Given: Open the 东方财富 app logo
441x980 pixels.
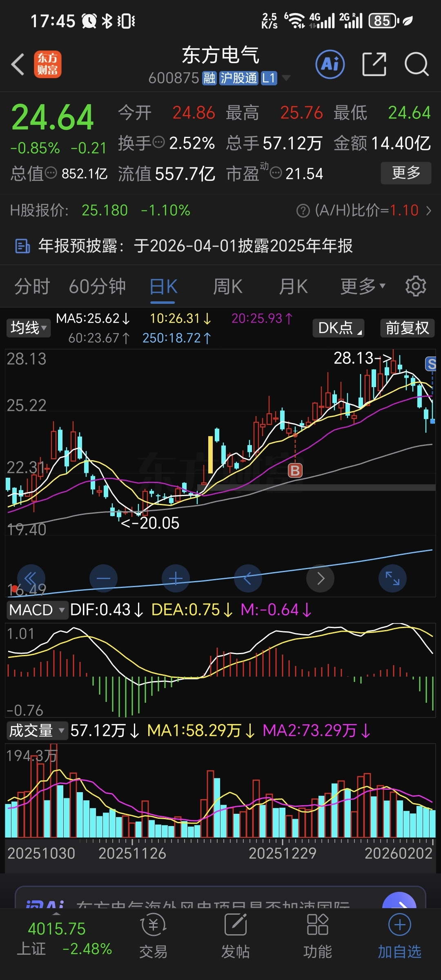Looking at the screenshot, I should 47,64.
